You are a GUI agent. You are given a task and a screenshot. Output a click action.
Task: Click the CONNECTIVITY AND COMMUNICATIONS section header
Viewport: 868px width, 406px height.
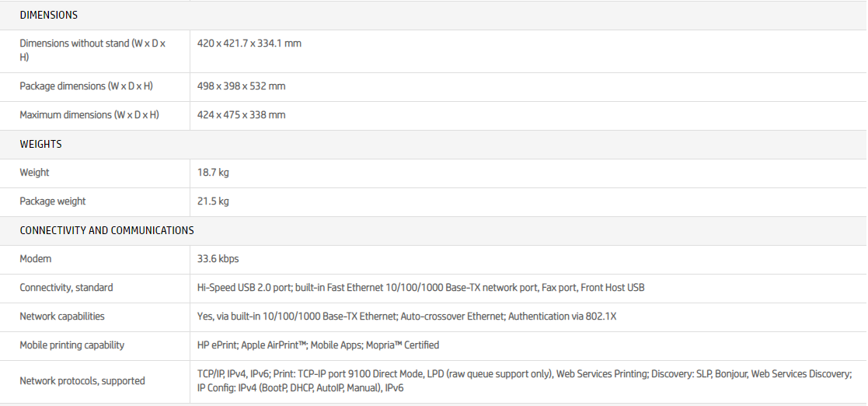point(106,230)
